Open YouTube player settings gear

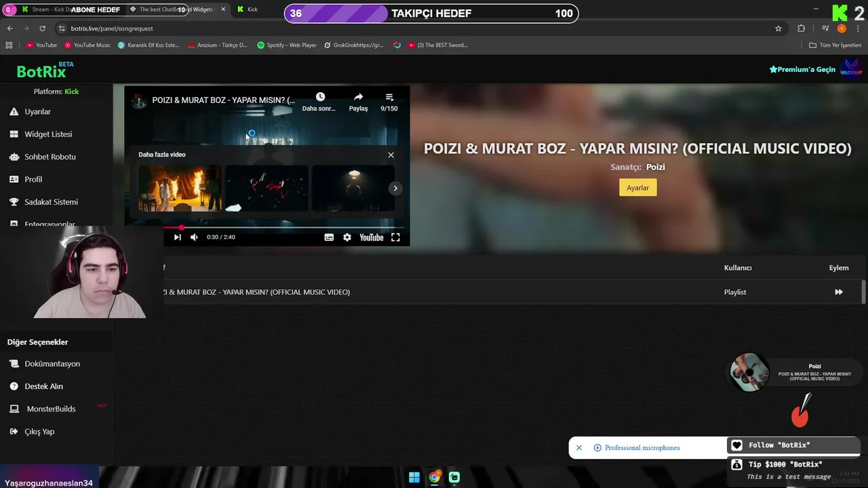point(347,237)
